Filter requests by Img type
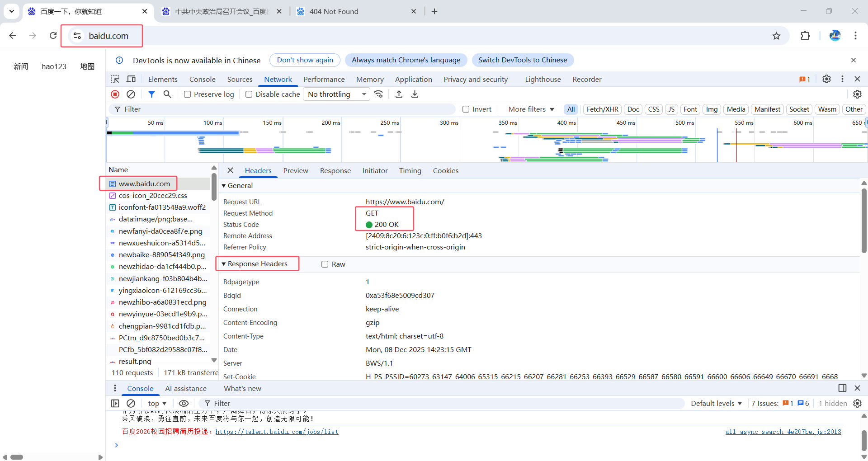This screenshot has height=461, width=868. pyautogui.click(x=712, y=109)
